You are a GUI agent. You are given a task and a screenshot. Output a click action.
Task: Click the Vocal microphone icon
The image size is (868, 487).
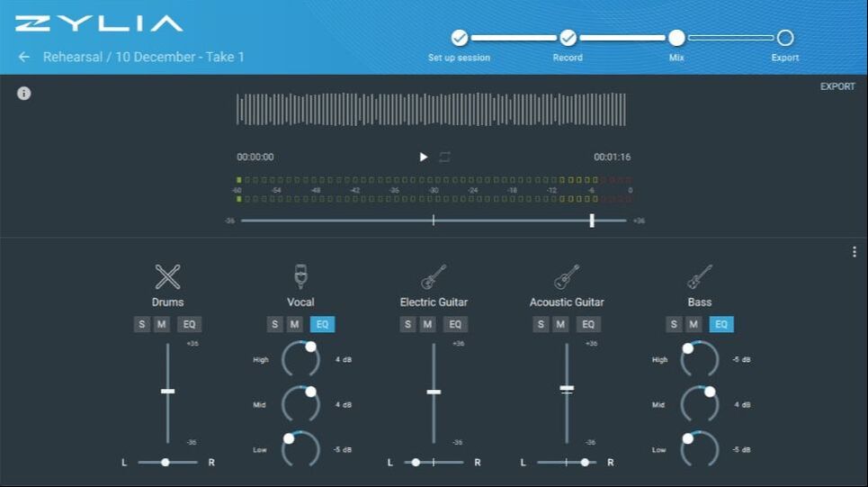[300, 276]
